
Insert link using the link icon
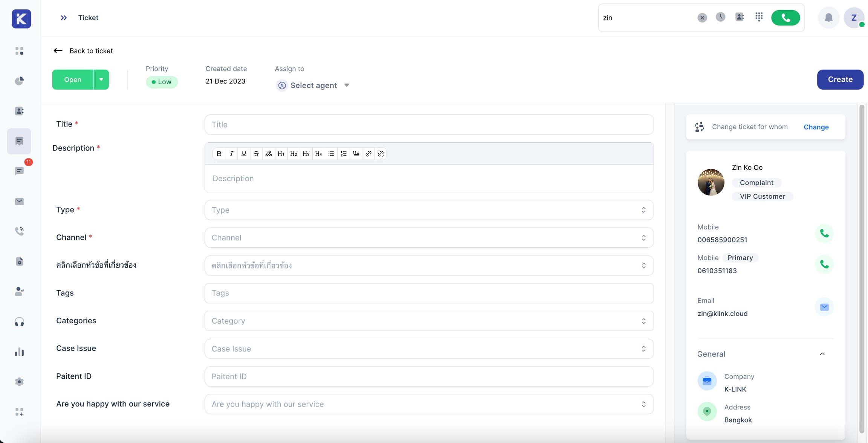[368, 154]
